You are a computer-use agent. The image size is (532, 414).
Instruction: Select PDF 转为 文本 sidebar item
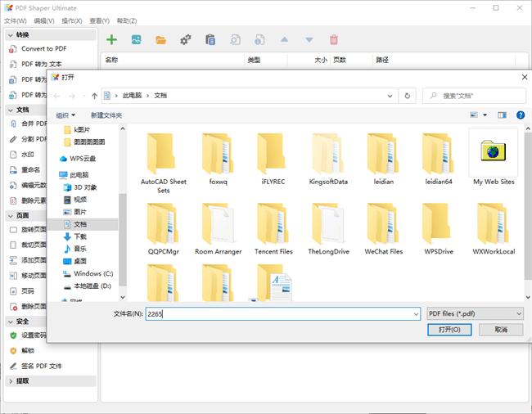click(42, 64)
